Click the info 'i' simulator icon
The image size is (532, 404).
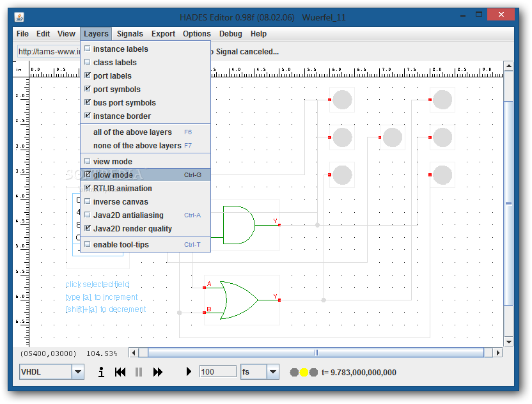101,372
